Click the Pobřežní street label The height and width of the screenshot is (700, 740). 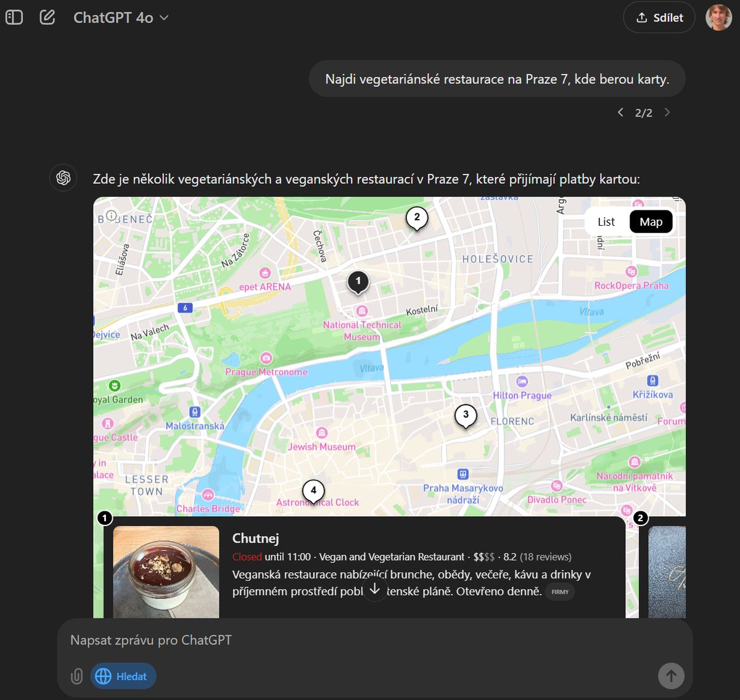tap(643, 360)
